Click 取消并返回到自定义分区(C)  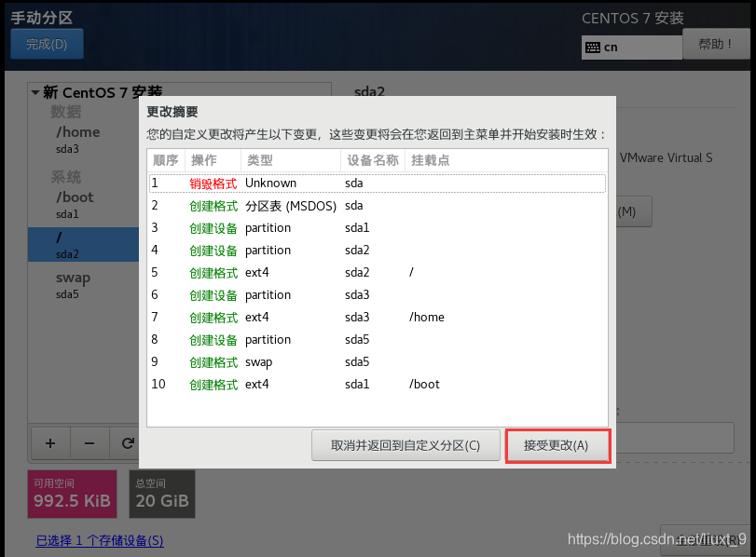point(405,445)
